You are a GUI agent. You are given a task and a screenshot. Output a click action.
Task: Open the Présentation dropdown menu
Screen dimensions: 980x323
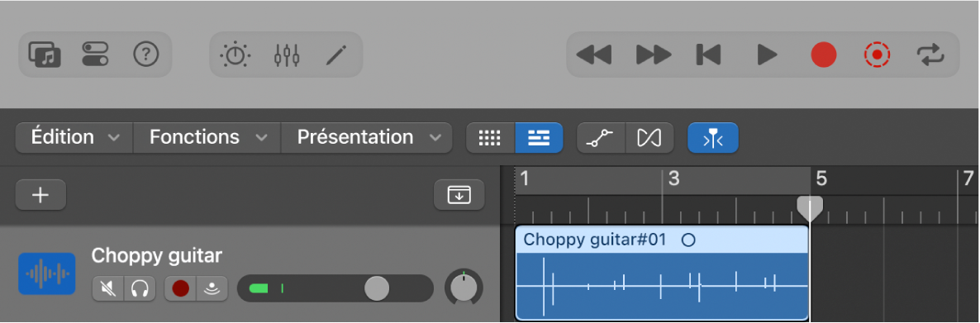[366, 137]
